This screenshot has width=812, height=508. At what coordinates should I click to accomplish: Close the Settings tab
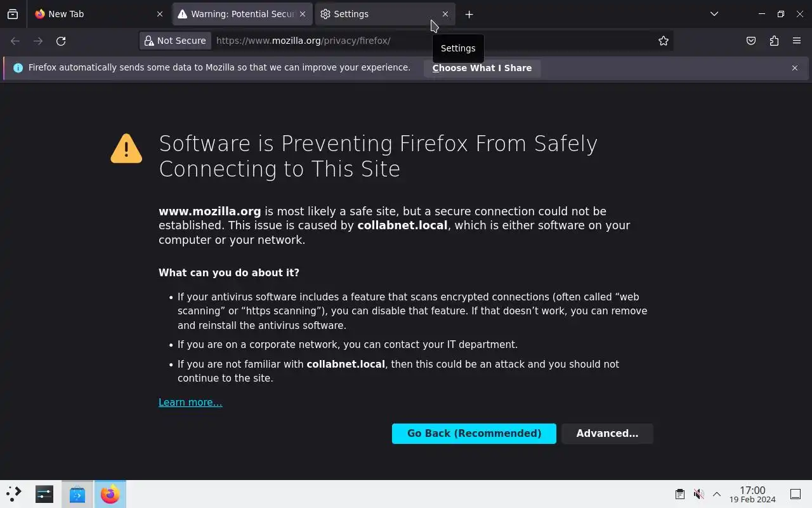pos(445,14)
